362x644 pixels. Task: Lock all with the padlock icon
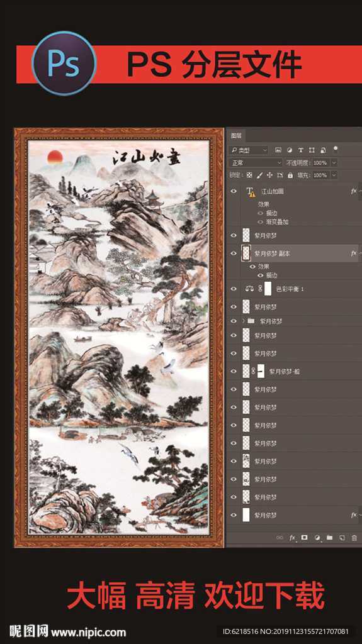290,175
